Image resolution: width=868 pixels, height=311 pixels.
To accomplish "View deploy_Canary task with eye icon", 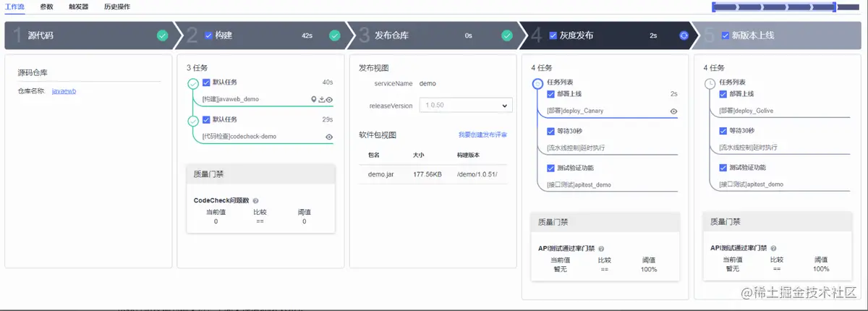I will 673,111.
